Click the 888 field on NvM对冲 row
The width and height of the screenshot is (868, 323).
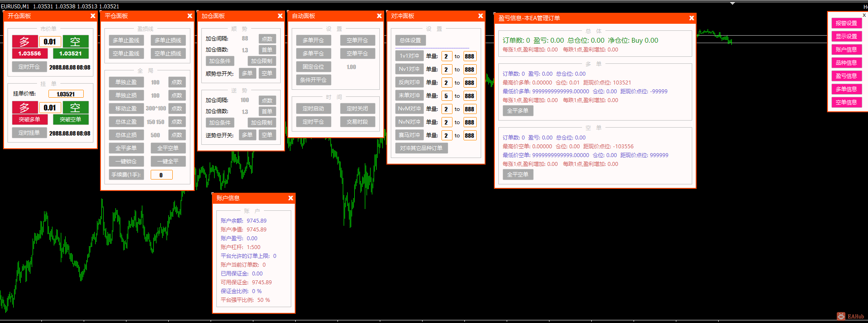(x=470, y=109)
